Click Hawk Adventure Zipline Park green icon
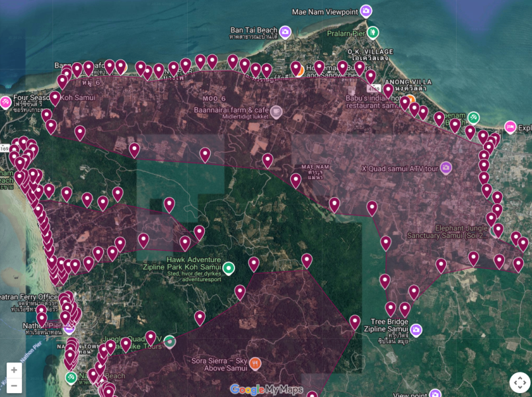The image size is (532, 397). (229, 268)
